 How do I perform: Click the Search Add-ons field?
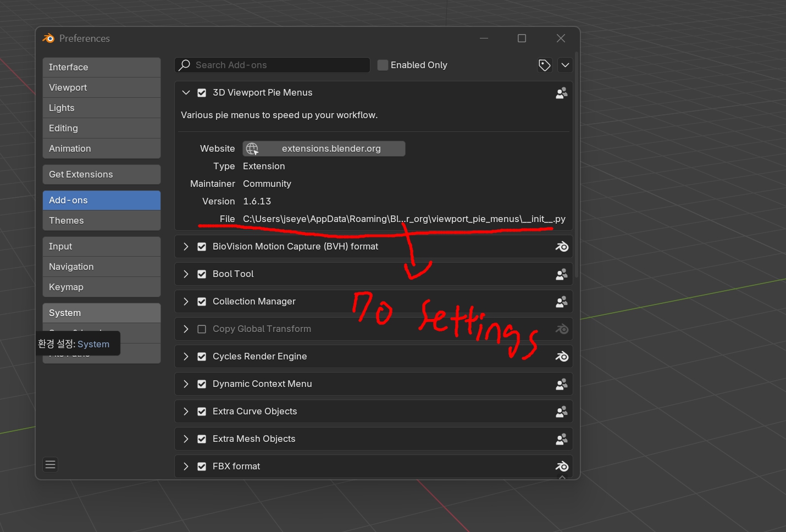tap(273, 65)
